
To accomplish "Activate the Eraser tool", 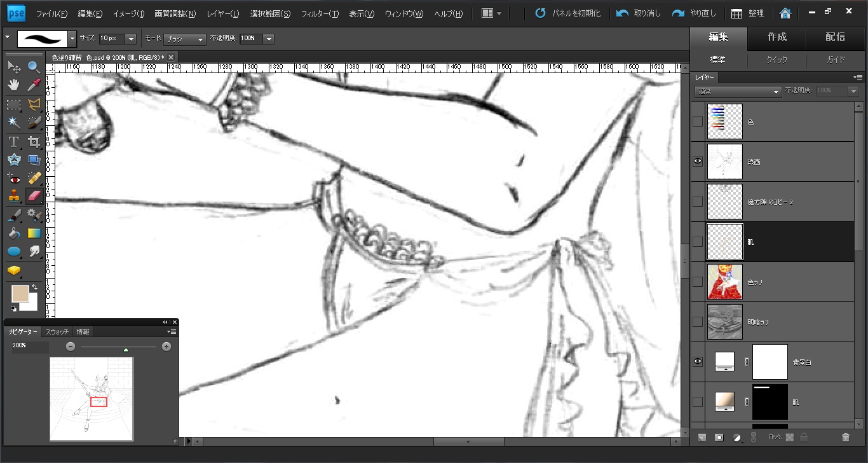I will click(34, 196).
